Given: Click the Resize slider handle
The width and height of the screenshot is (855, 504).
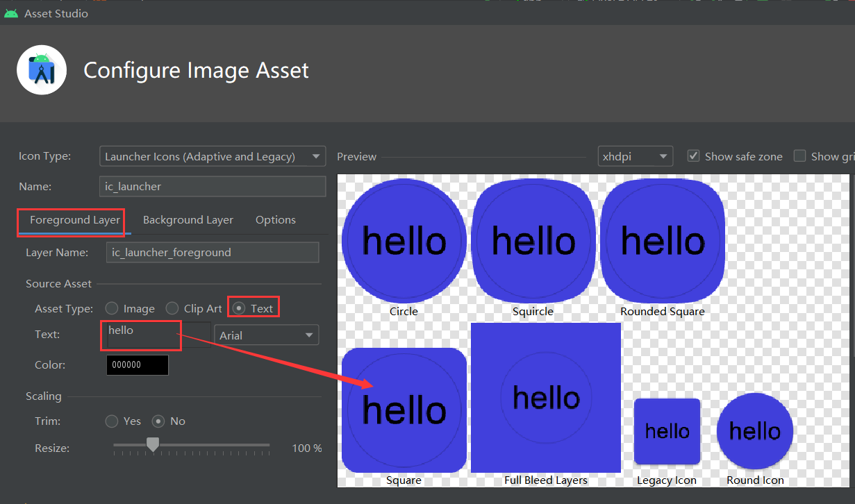Looking at the screenshot, I should [x=153, y=444].
